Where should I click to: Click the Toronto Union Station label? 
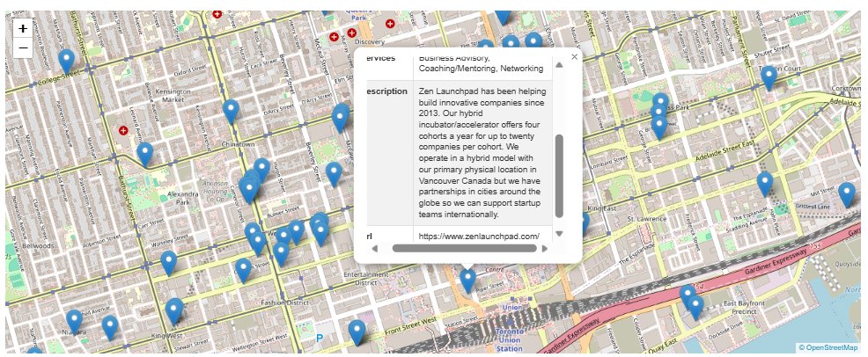(x=510, y=340)
